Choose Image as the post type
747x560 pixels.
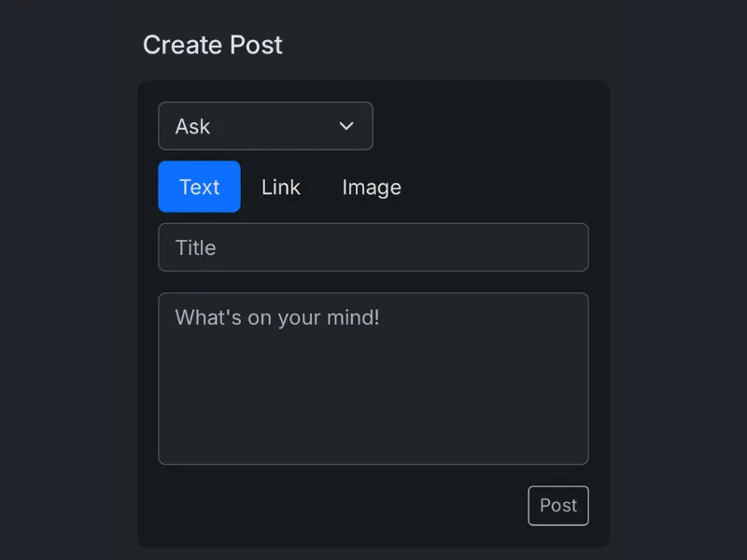click(x=372, y=187)
